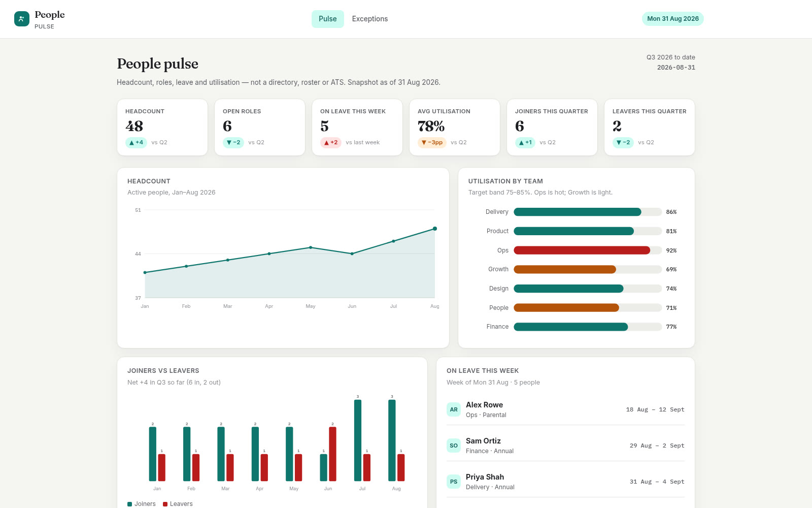
Task: Open Alex Rowe's leave entry
Action: tap(565, 409)
